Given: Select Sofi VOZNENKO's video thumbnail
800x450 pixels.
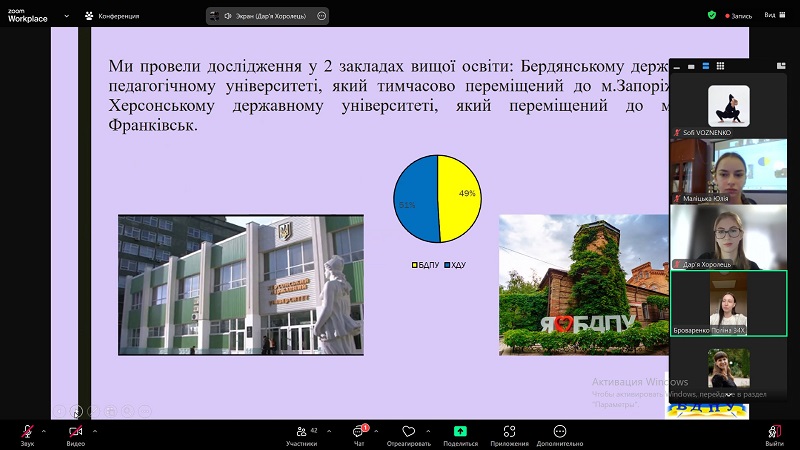Looking at the screenshot, I should [729, 106].
